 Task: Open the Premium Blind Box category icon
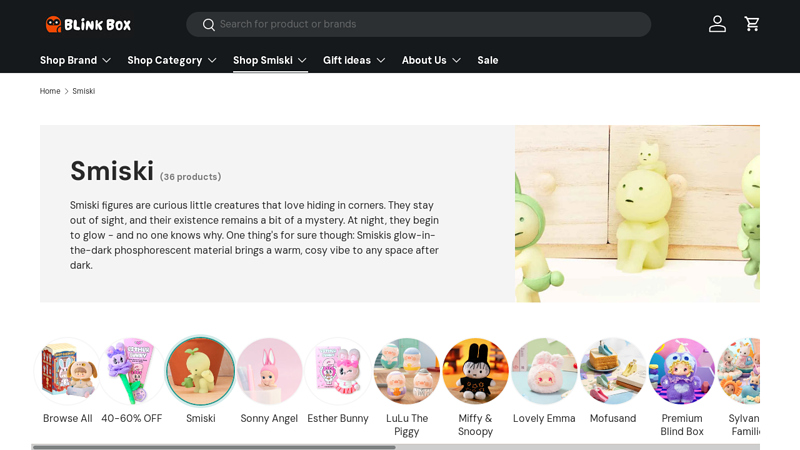[681, 371]
